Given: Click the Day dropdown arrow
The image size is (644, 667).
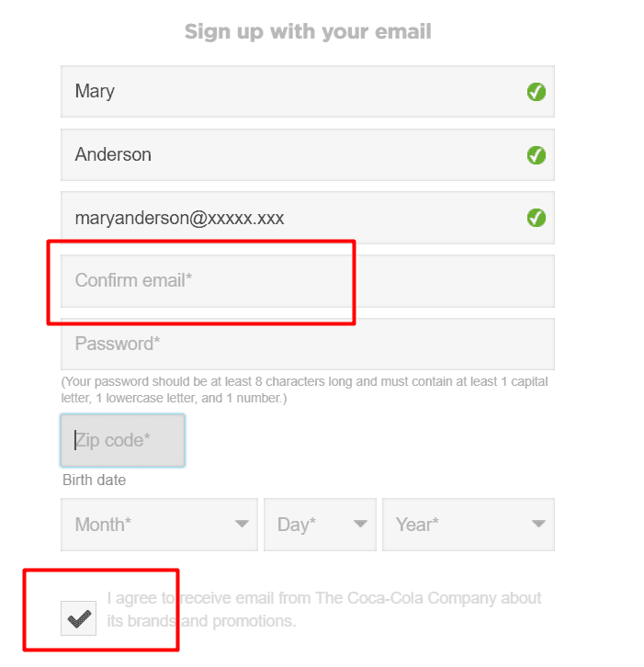Looking at the screenshot, I should click(360, 525).
